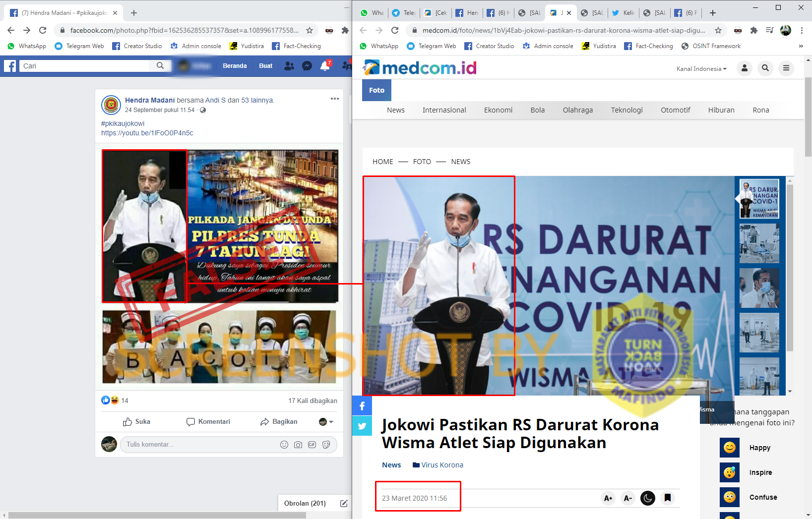The image size is (812, 519).
Task: Open Ekonomi menu item
Action: click(x=499, y=110)
